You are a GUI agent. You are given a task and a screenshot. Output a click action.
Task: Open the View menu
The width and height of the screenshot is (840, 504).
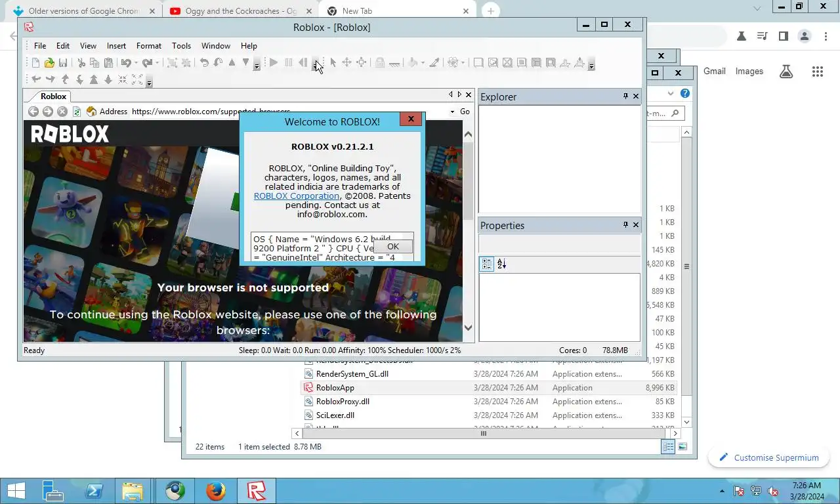coord(88,46)
